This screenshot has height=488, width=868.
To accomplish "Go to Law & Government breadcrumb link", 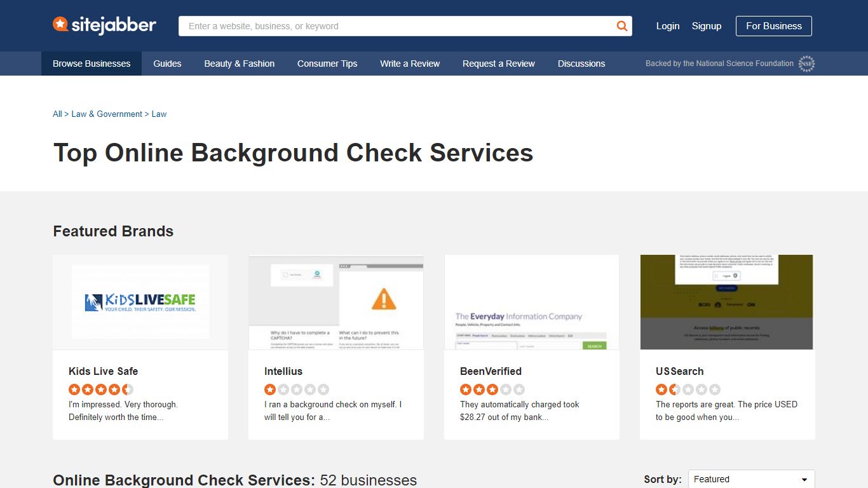I will pyautogui.click(x=107, y=114).
